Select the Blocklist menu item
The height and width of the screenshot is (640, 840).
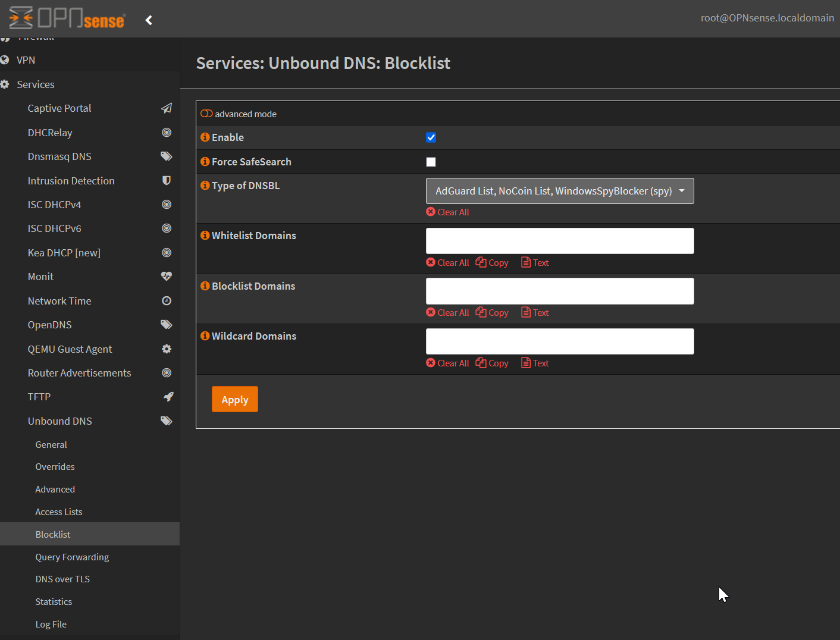click(x=90, y=534)
